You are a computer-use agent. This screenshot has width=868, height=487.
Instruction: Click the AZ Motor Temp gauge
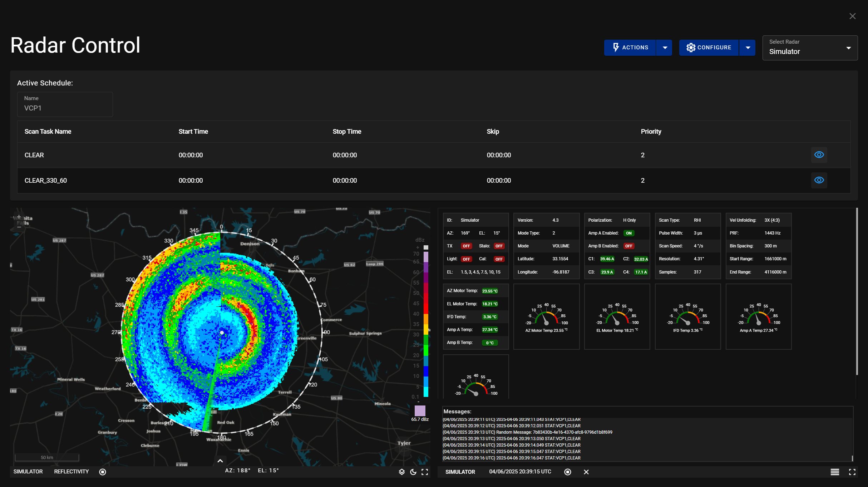tap(546, 316)
